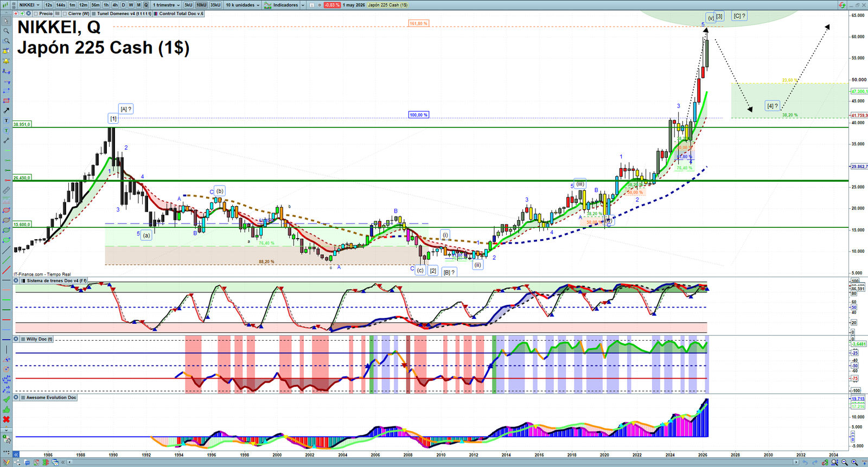Click the red plus icon beside Precio

(x=16, y=14)
